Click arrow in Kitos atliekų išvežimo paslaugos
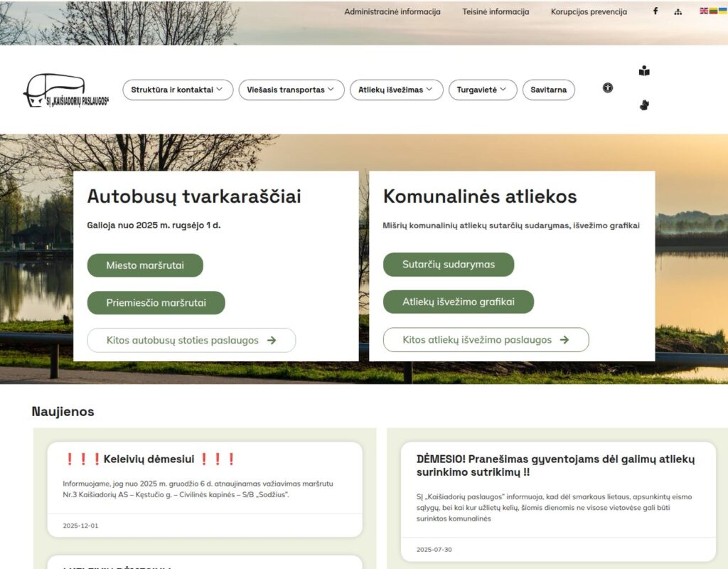728x569 pixels. tap(564, 340)
